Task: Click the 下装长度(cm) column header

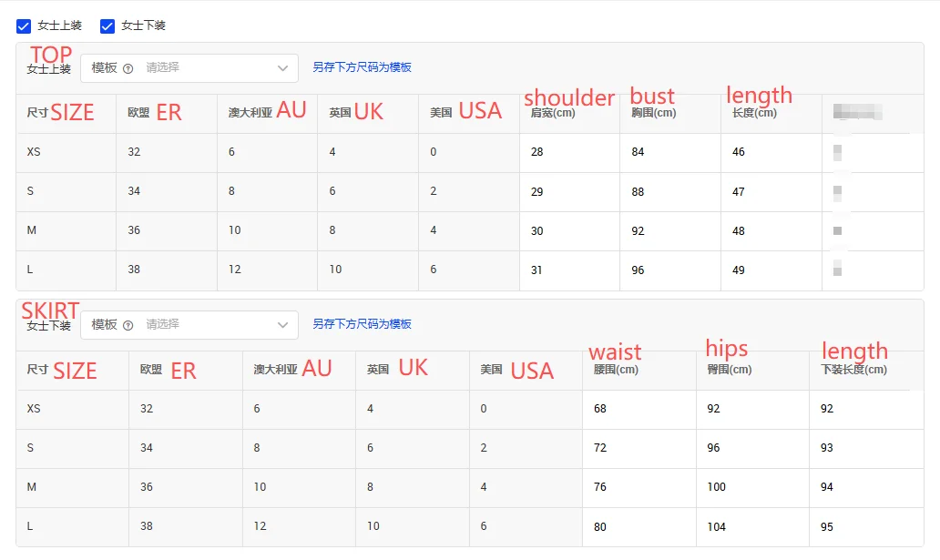Action: [853, 371]
